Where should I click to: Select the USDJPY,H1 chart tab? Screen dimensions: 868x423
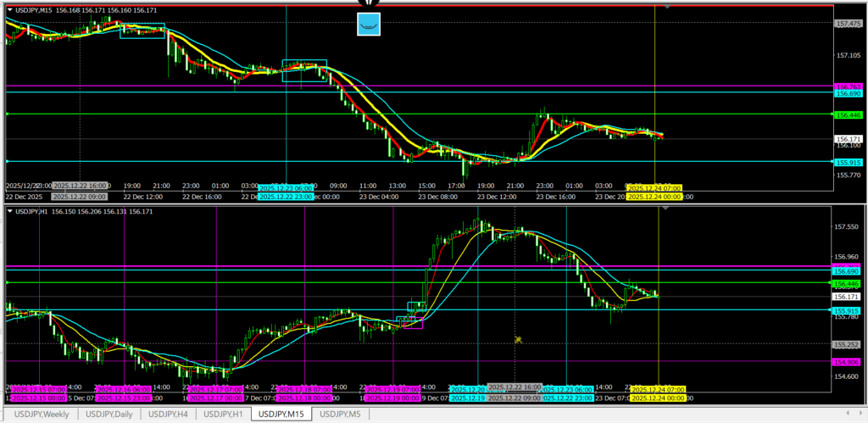click(x=225, y=414)
